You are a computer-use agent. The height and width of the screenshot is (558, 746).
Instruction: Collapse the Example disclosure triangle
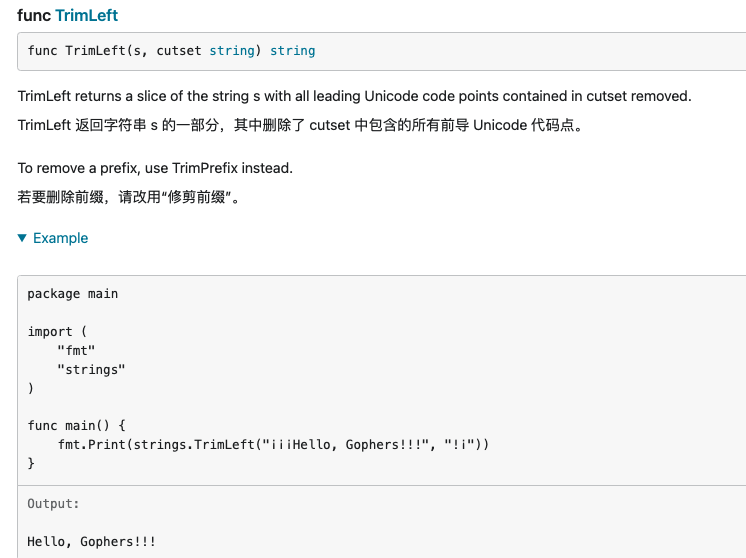pyautogui.click(x=23, y=238)
